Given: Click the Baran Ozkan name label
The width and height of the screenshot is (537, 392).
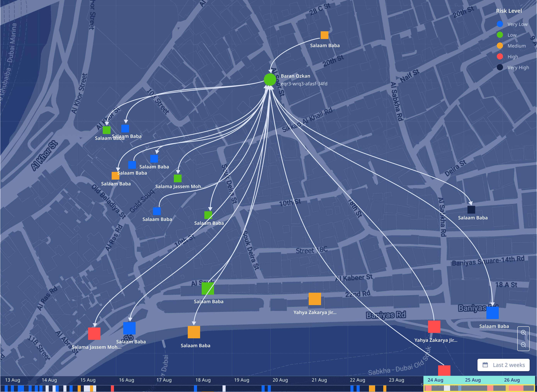Looking at the screenshot, I should tap(295, 76).
